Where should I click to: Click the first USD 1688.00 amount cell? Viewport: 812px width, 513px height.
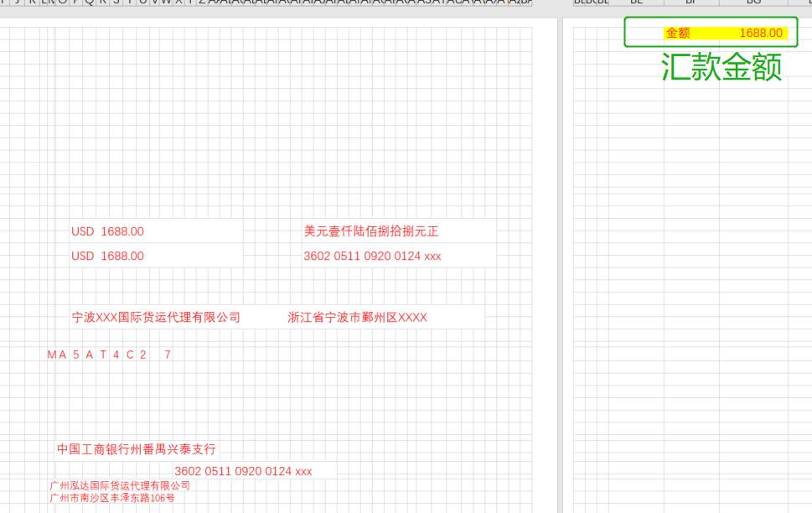click(x=106, y=231)
